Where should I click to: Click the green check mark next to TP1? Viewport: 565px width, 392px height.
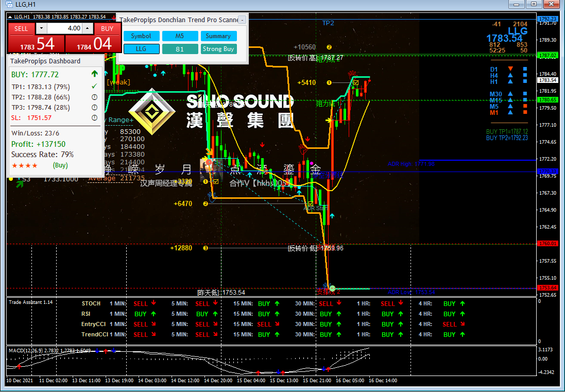click(94, 87)
